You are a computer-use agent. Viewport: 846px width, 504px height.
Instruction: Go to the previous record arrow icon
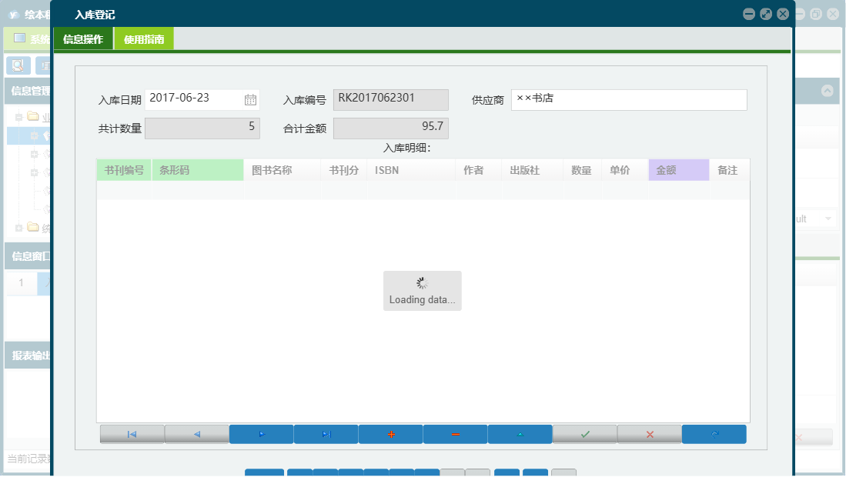(196, 434)
